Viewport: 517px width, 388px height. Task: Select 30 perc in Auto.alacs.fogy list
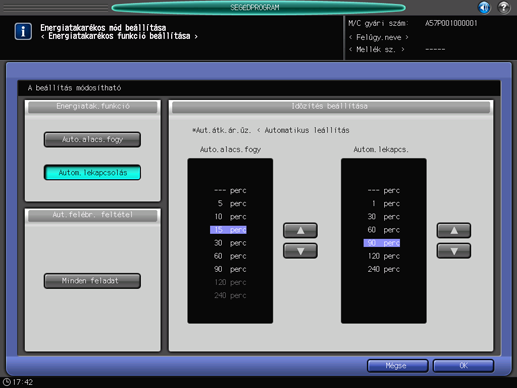click(230, 243)
